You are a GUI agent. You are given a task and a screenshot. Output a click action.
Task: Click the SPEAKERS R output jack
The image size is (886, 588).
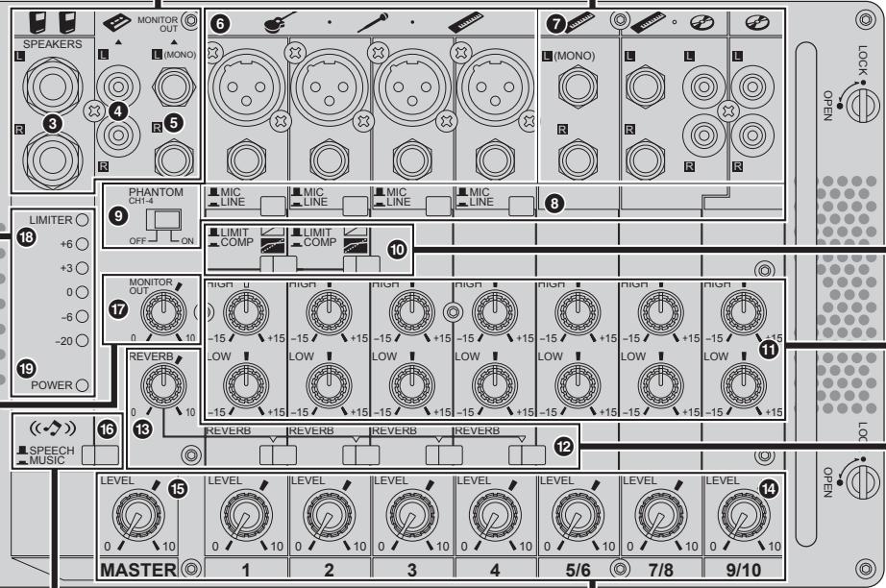[53, 159]
